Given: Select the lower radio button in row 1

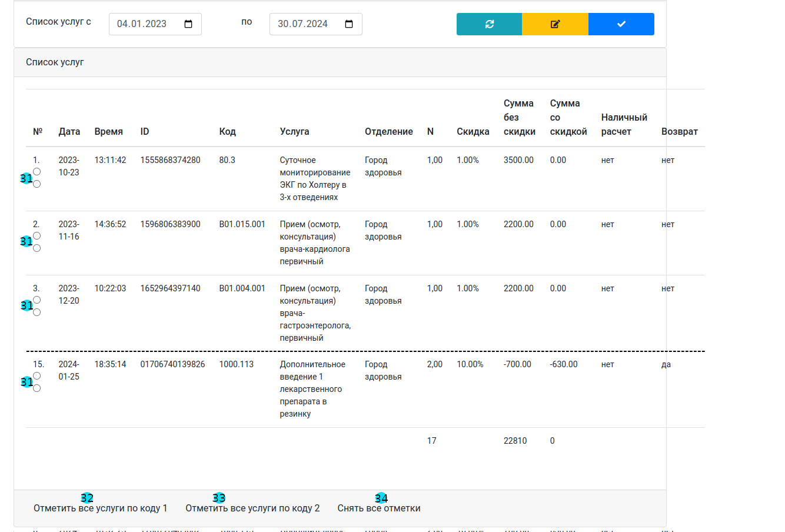Looking at the screenshot, I should click(x=37, y=184).
